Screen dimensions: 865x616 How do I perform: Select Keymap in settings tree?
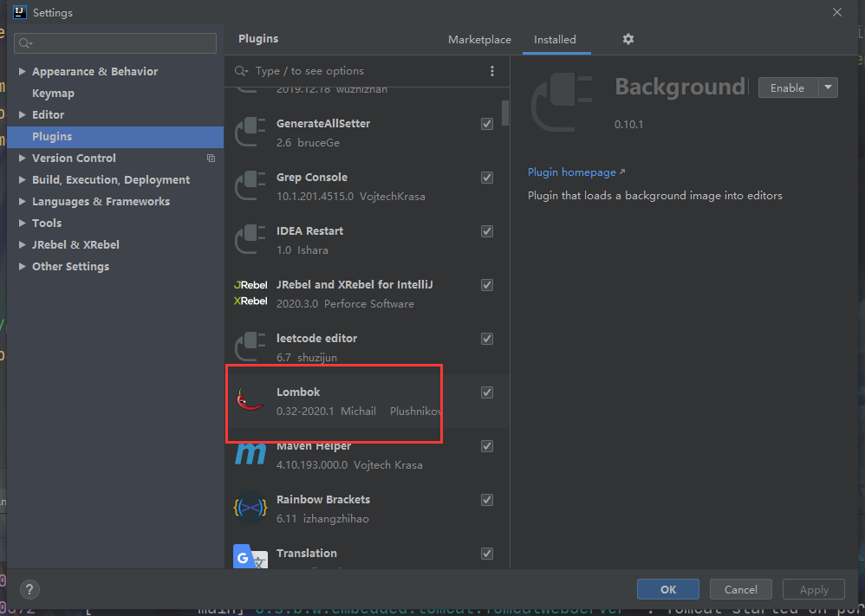(53, 94)
